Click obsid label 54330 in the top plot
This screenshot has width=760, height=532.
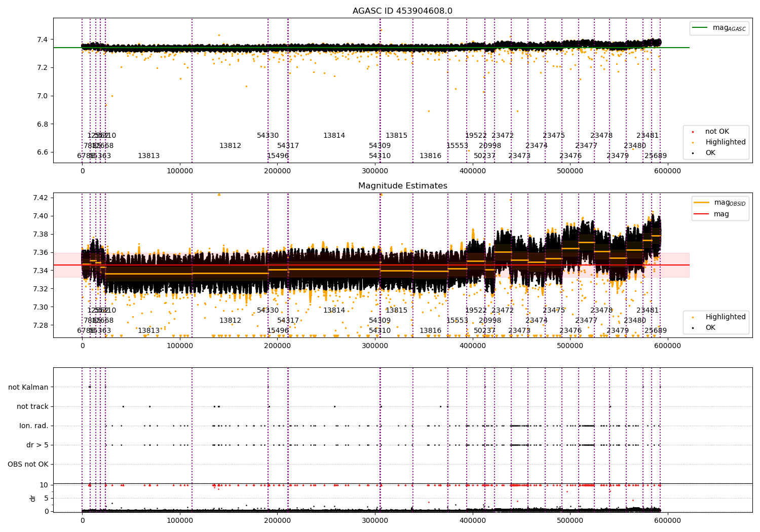pos(268,135)
